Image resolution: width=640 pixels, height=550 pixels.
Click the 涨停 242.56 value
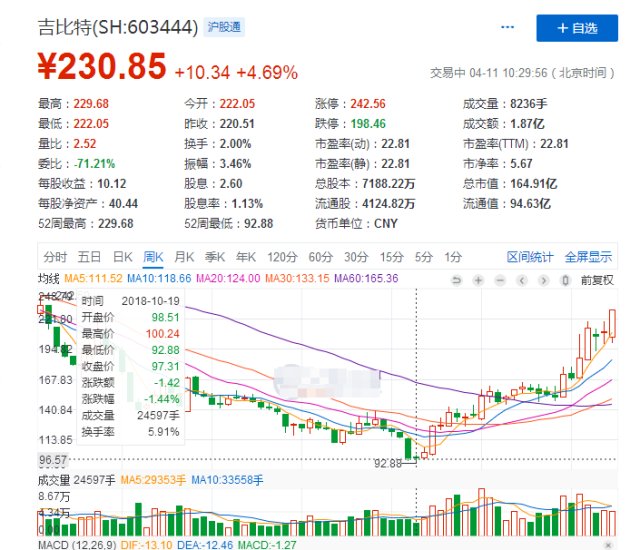click(368, 104)
